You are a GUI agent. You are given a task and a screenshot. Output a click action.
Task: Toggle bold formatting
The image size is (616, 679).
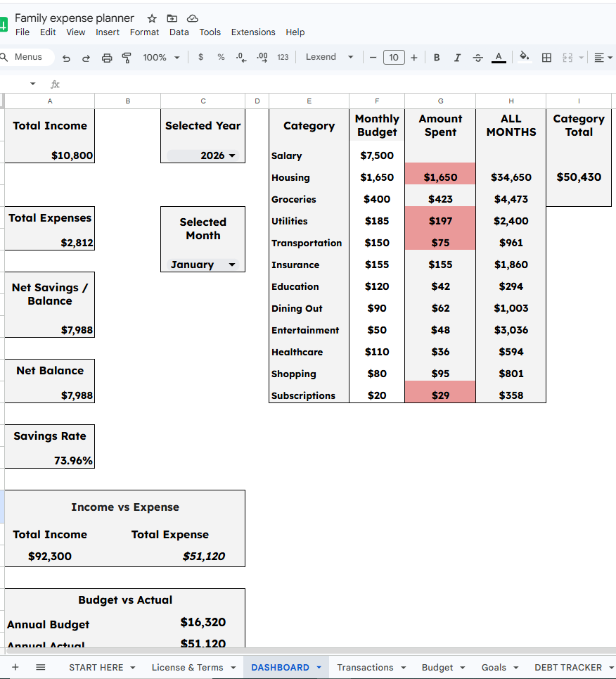tap(437, 57)
